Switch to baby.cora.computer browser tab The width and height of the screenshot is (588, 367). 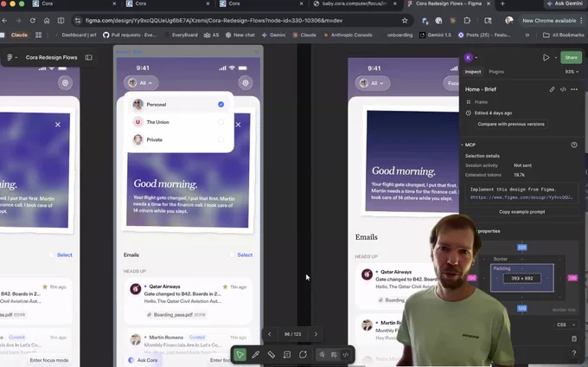pyautogui.click(x=355, y=3)
